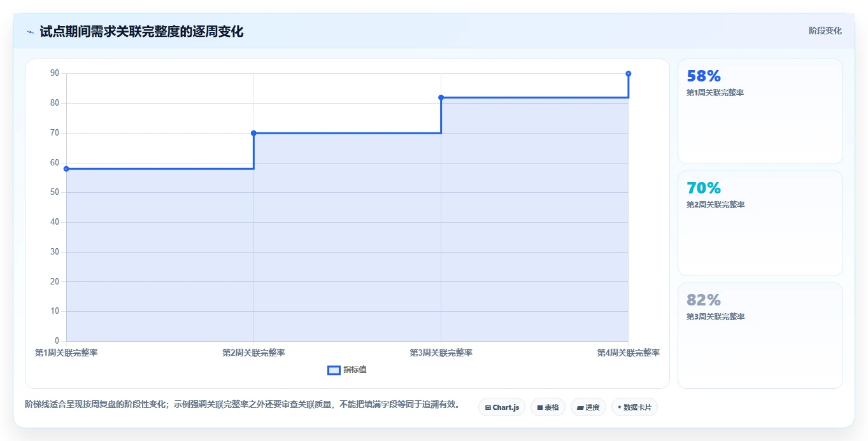
Task: Click the 第3周关联完整率 x-axis label
Action: coord(441,353)
